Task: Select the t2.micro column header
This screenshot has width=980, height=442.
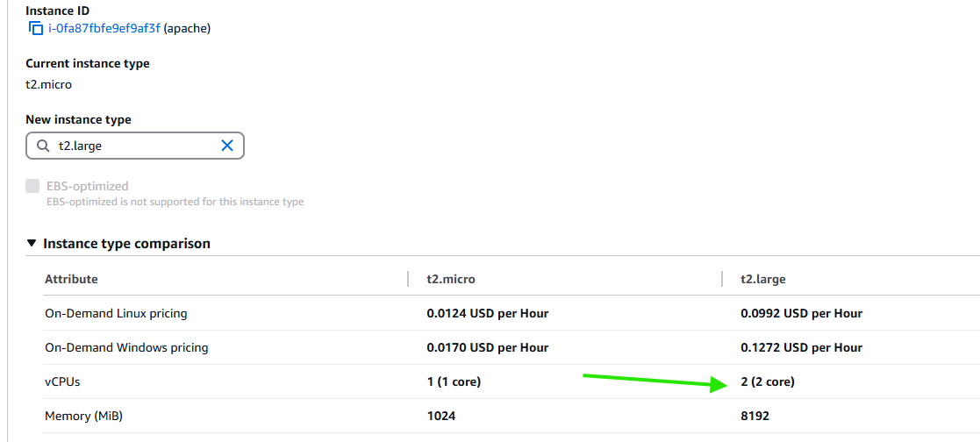Action: point(451,279)
